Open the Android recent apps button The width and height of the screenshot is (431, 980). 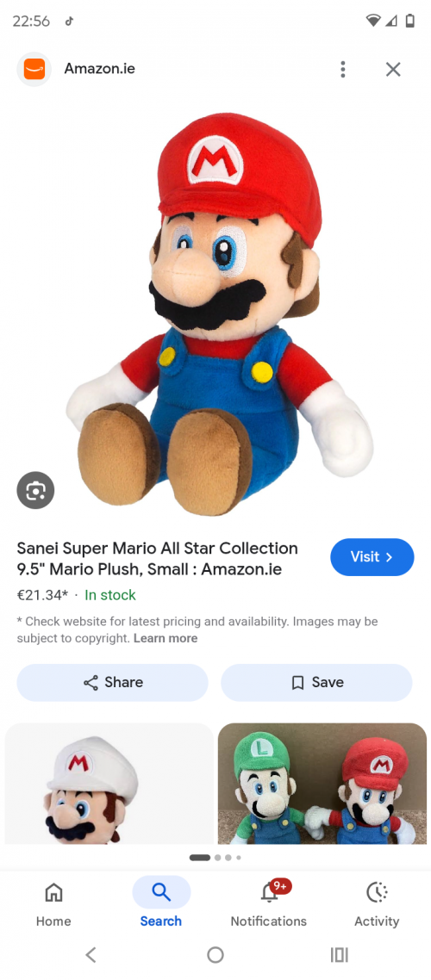click(x=339, y=954)
